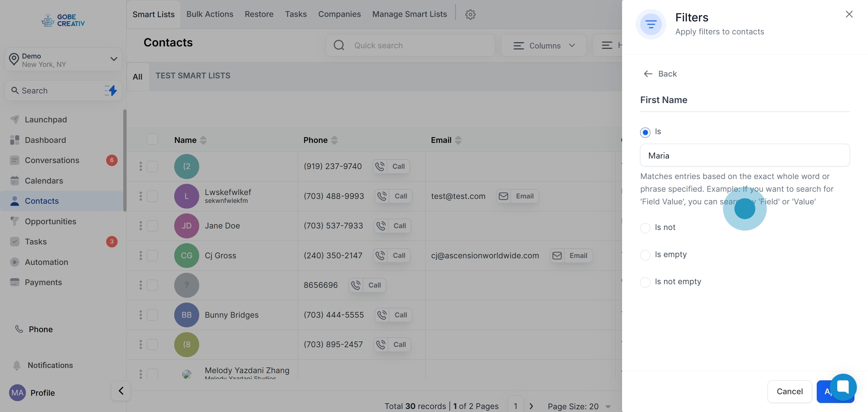Open Notifications bell in sidebar

tap(17, 365)
